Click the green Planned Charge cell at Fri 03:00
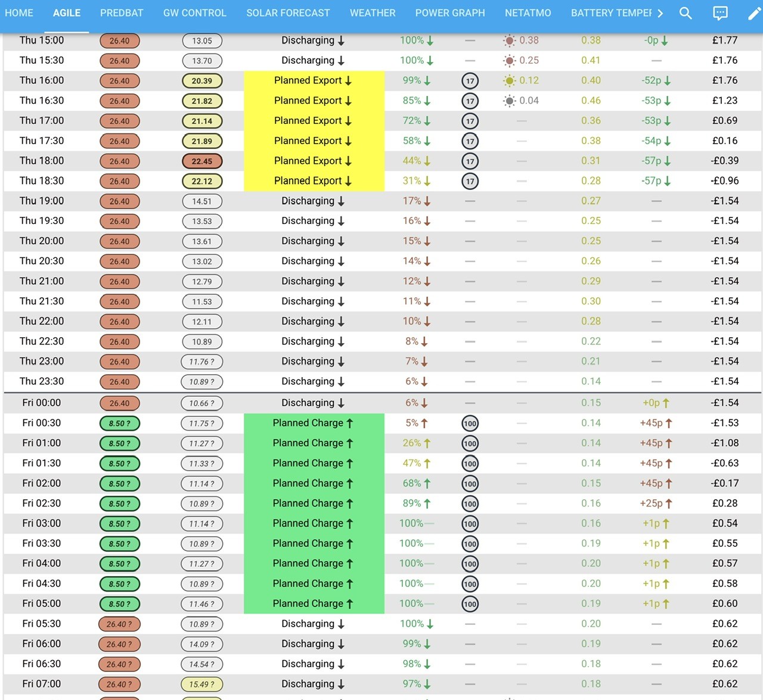Screen dimensions: 763x700 (314, 524)
